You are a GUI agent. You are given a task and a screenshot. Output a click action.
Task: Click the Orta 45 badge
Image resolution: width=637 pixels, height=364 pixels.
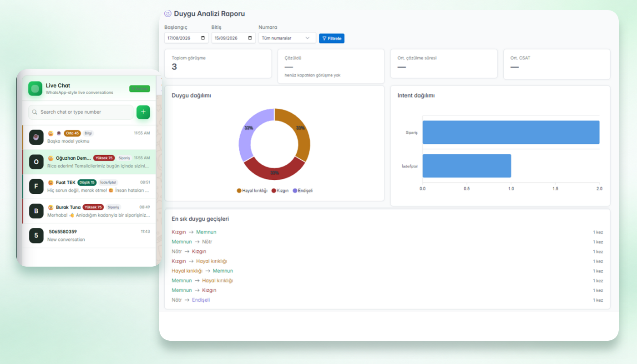click(72, 133)
